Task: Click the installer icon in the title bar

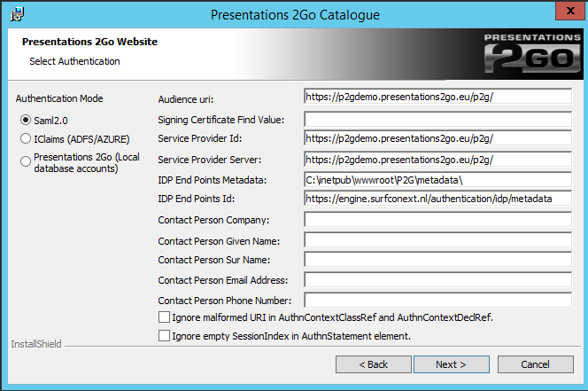Action: 17,15
